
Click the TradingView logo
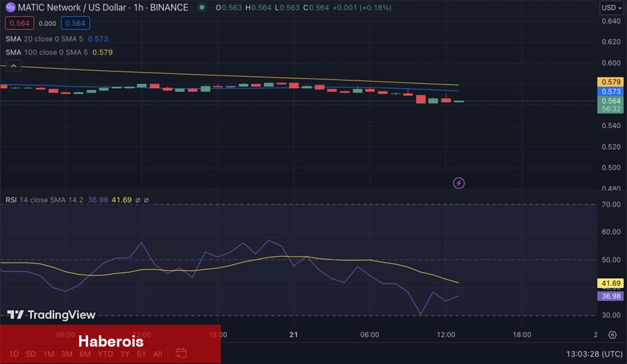click(51, 315)
